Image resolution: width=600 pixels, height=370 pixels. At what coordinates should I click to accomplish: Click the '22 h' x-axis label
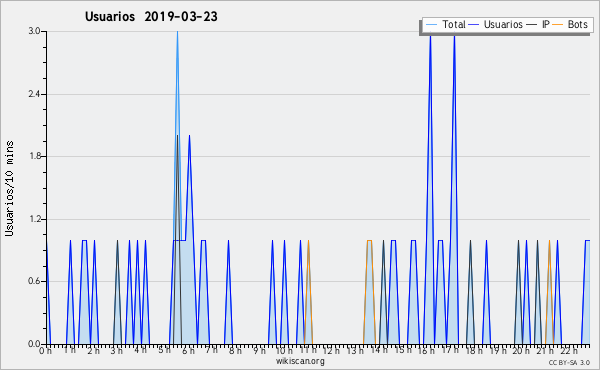click(569, 350)
